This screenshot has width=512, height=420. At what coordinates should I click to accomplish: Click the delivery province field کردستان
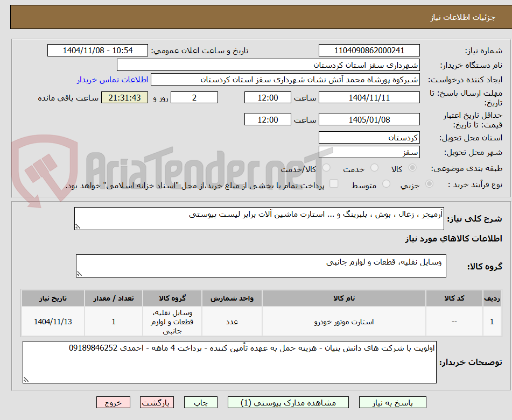(369, 138)
